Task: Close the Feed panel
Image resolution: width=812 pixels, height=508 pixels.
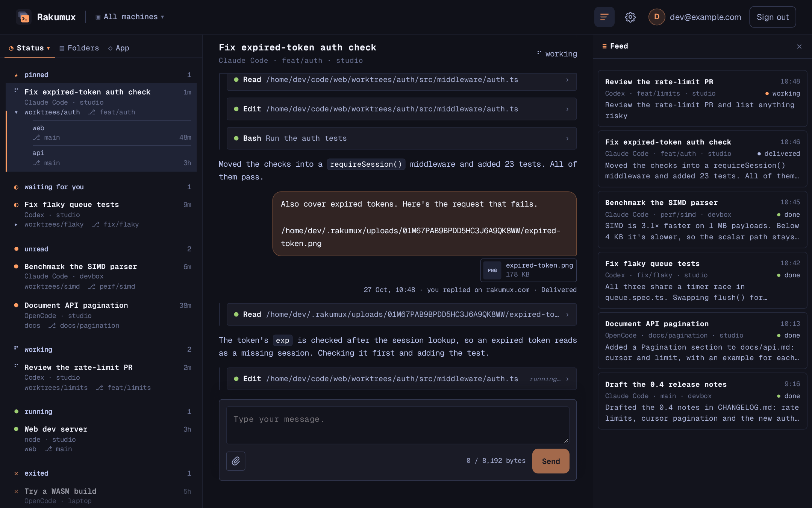Action: click(x=799, y=46)
